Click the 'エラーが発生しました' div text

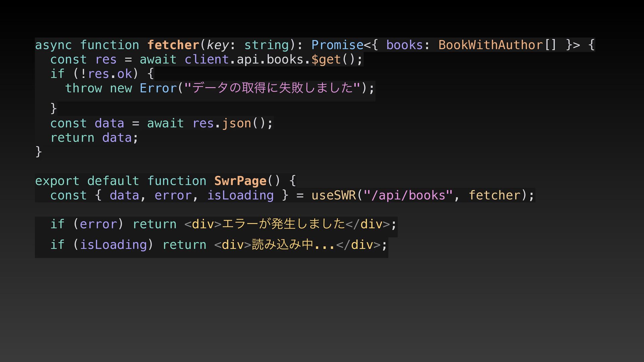point(283,224)
